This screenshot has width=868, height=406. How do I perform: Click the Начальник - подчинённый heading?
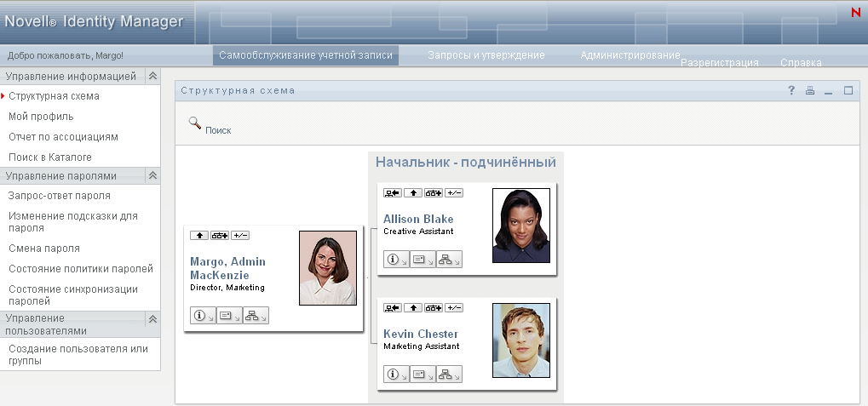click(466, 162)
